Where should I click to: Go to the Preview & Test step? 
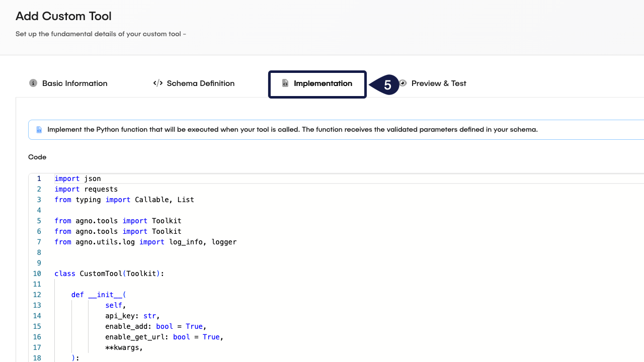click(x=439, y=83)
